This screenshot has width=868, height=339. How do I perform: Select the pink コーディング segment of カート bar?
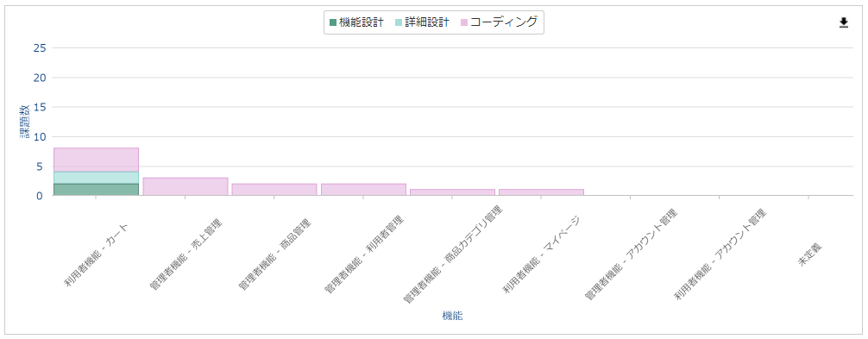pos(97,160)
